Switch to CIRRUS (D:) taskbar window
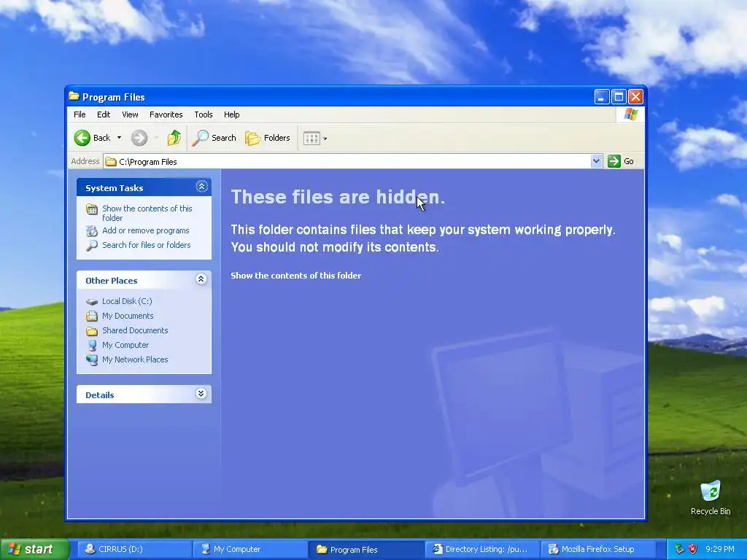This screenshot has width=747, height=560. coord(133,549)
